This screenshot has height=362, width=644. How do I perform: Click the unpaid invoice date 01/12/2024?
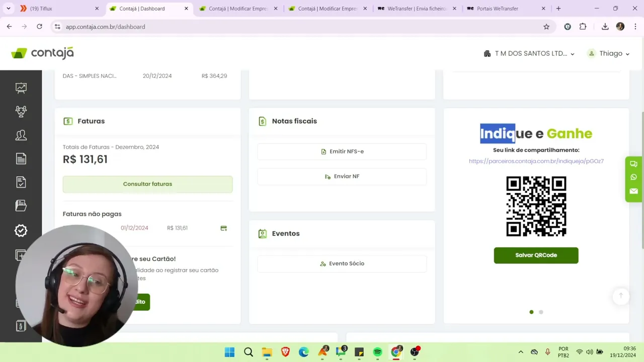[134, 228]
